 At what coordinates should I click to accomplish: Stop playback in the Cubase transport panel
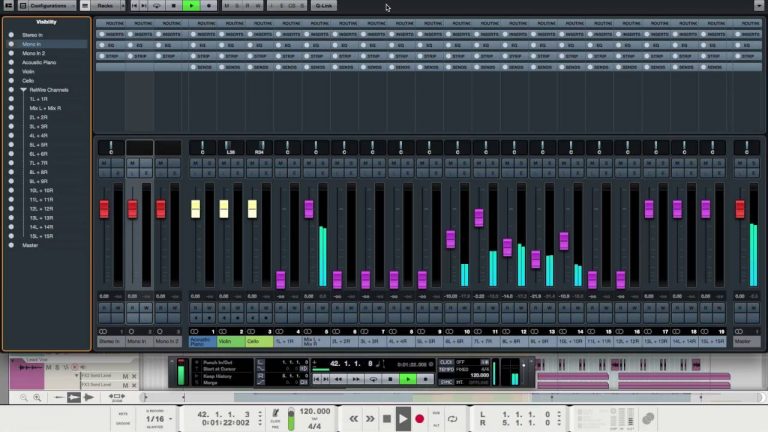click(x=390, y=379)
